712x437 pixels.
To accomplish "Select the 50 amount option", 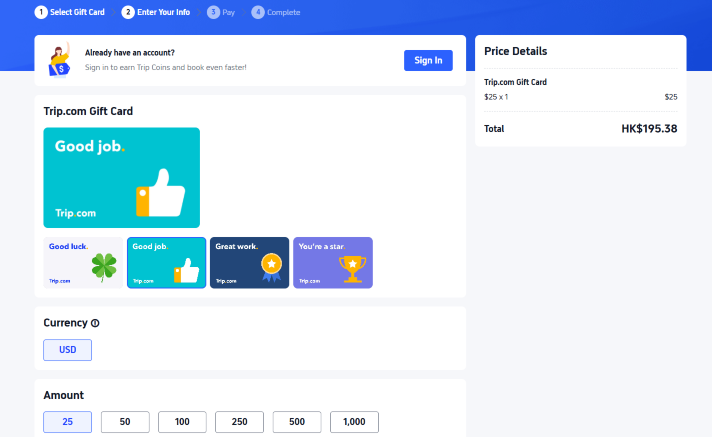I will pyautogui.click(x=125, y=422).
